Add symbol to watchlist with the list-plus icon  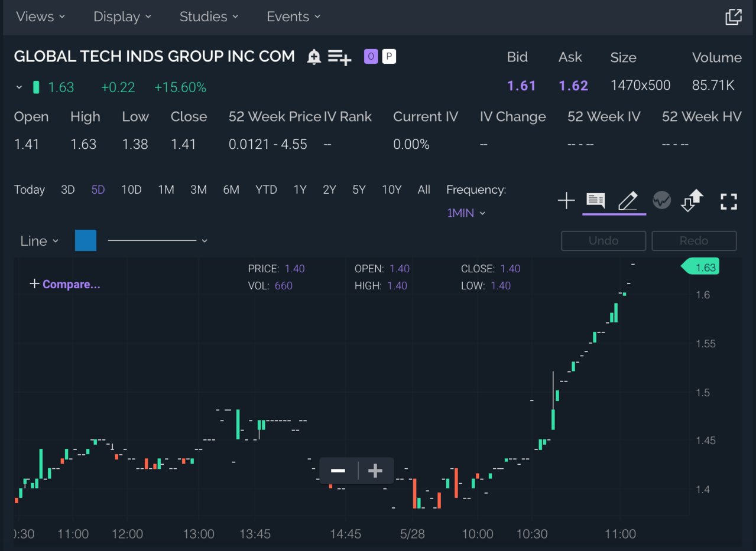(340, 57)
